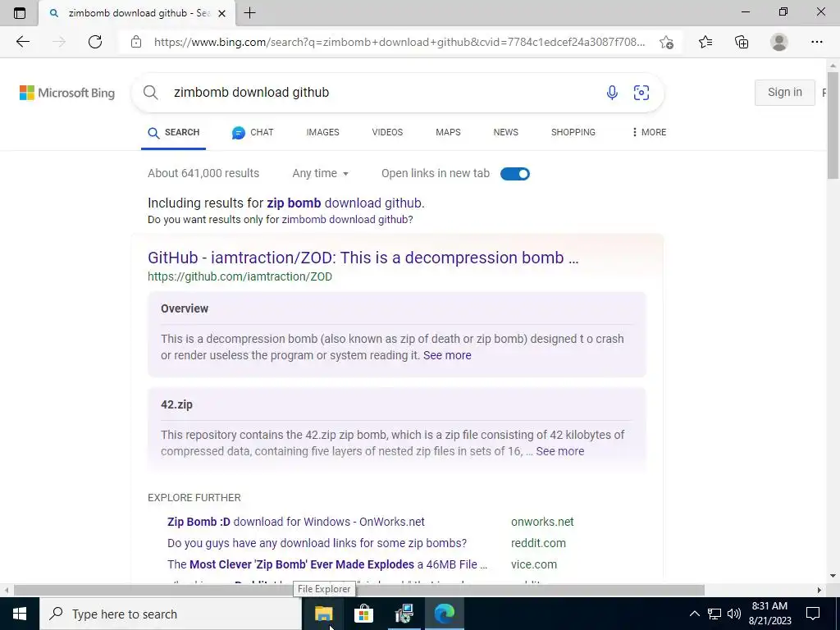The image size is (840, 630).
Task: Open Edge Settings and more menu
Action: pyautogui.click(x=816, y=42)
